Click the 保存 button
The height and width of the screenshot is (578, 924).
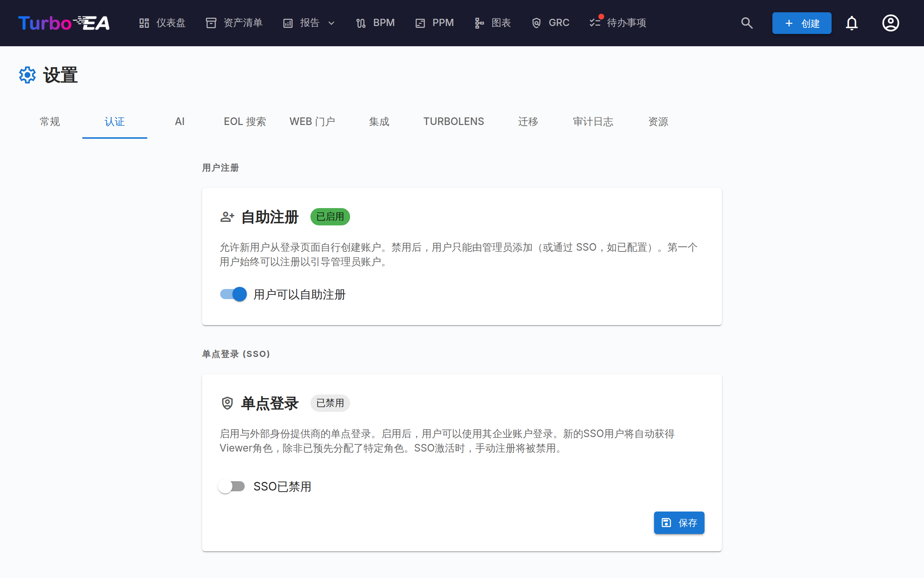point(679,523)
